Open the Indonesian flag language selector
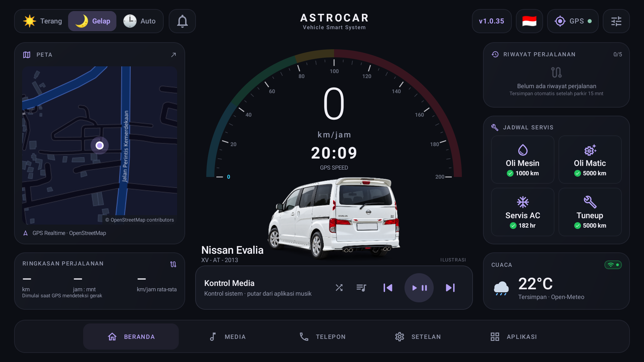The image size is (644, 362). coord(529,21)
